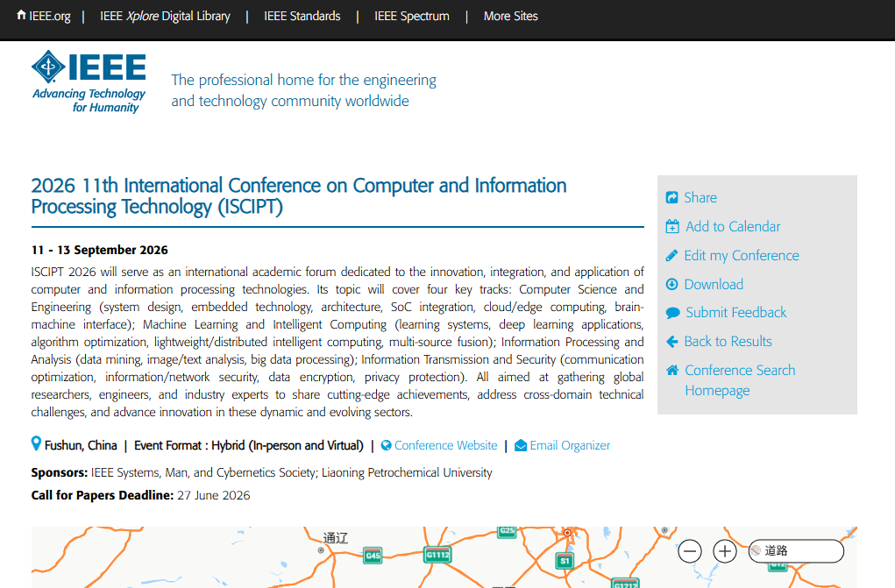Click the pencil Edit icon
Image resolution: width=895 pixels, height=588 pixels.
pos(671,256)
